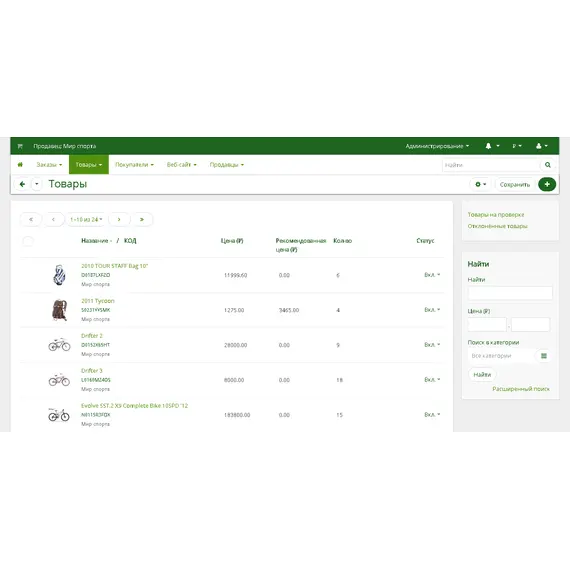This screenshot has width=570, height=570.
Task: Change status of Drifter 3
Action: (x=432, y=380)
